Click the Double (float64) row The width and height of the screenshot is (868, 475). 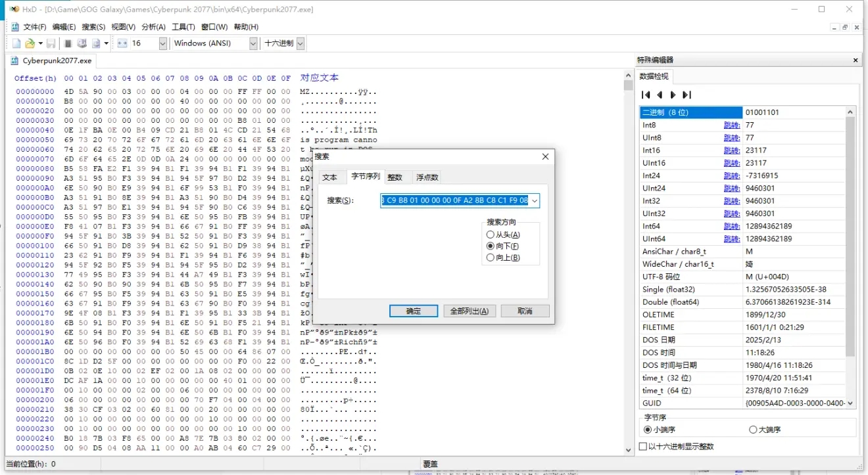coord(742,302)
